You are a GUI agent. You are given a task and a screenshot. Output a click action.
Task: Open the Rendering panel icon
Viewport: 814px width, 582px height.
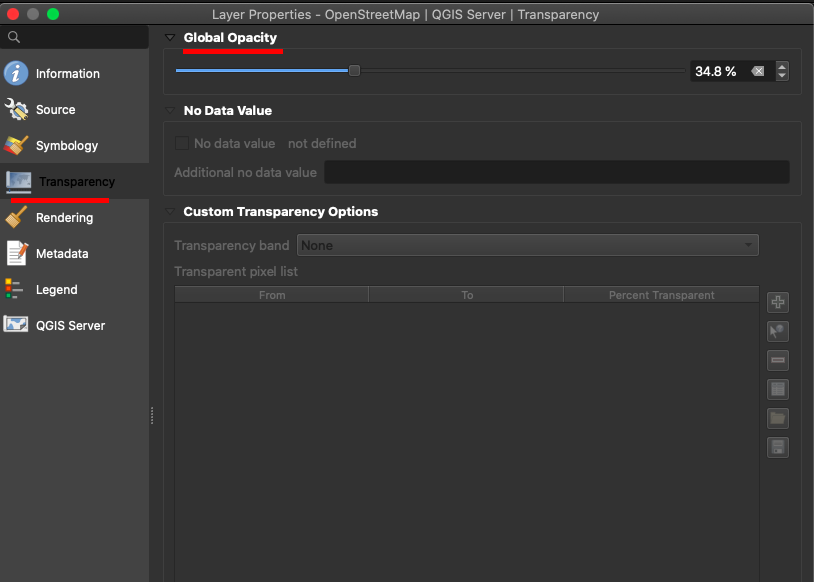(x=16, y=217)
